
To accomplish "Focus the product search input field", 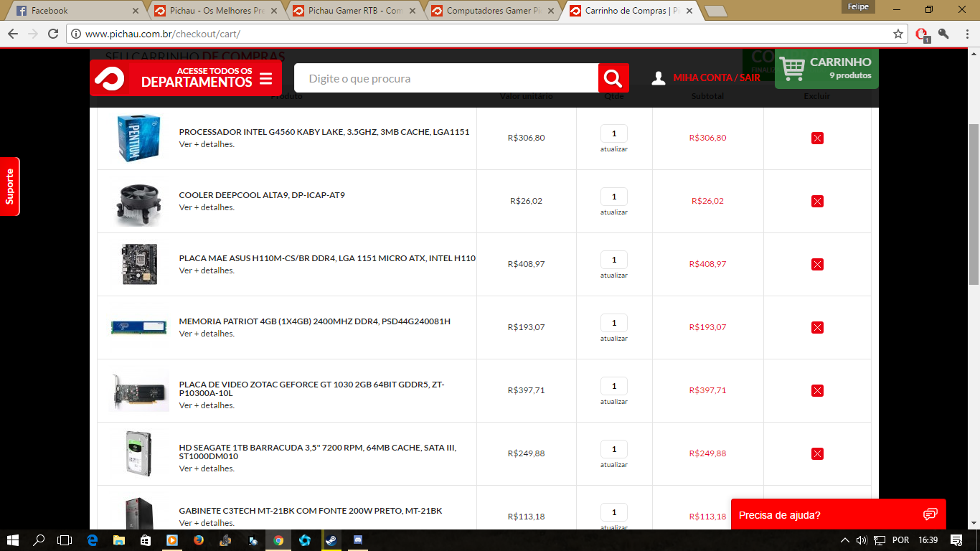I will point(446,77).
